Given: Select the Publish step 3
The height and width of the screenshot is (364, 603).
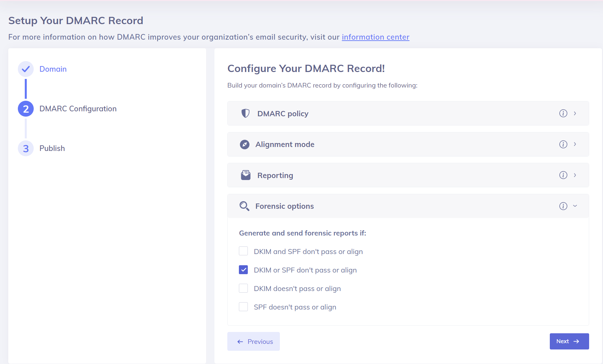Looking at the screenshot, I should pyautogui.click(x=52, y=148).
